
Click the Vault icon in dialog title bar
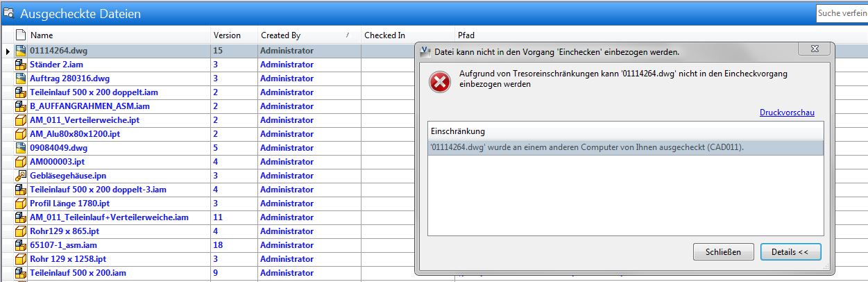pos(425,51)
